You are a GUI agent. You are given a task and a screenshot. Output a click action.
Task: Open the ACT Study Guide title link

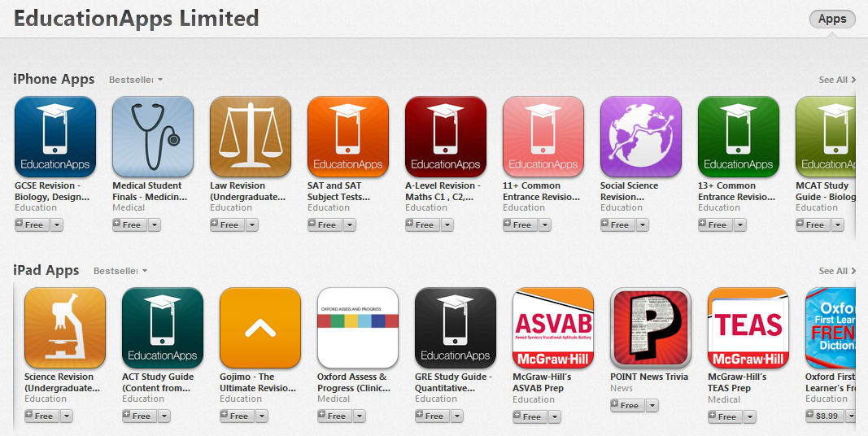[x=158, y=382]
